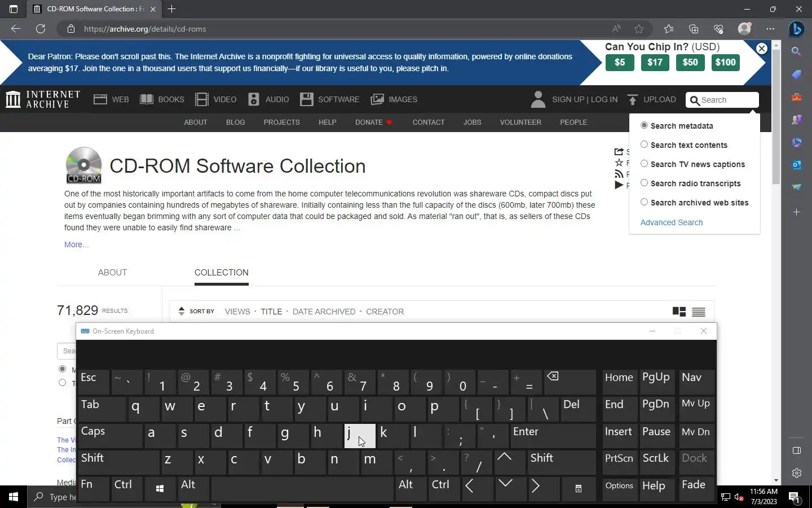This screenshot has width=812, height=508.
Task: Click the Search input field
Action: 722,100
